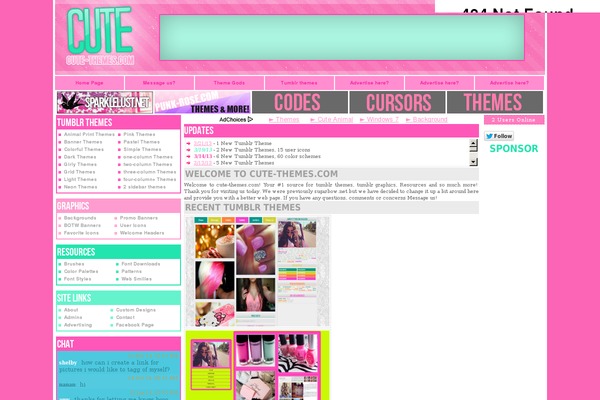Open the lime-green recent theme thumbnail

pos(258,366)
